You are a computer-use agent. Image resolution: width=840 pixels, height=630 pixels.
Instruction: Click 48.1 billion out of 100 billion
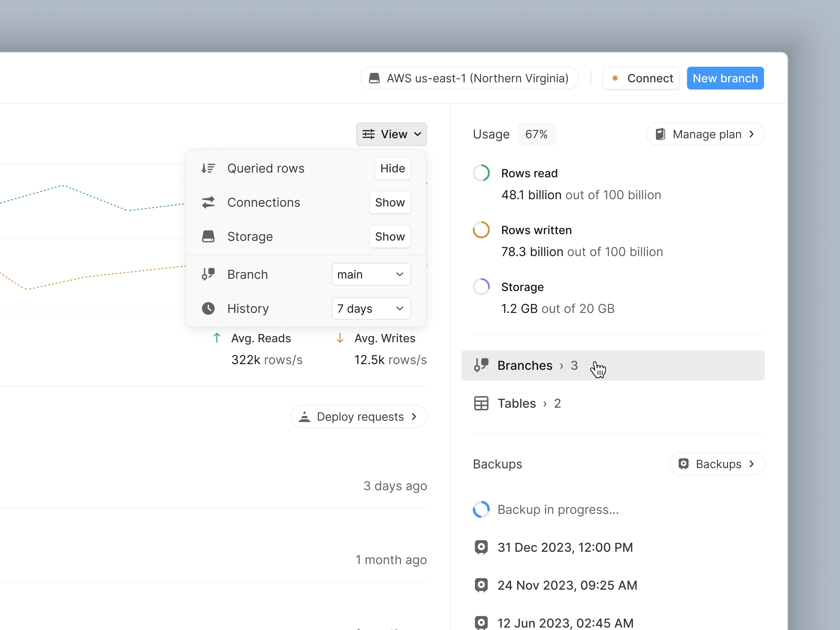click(x=581, y=195)
